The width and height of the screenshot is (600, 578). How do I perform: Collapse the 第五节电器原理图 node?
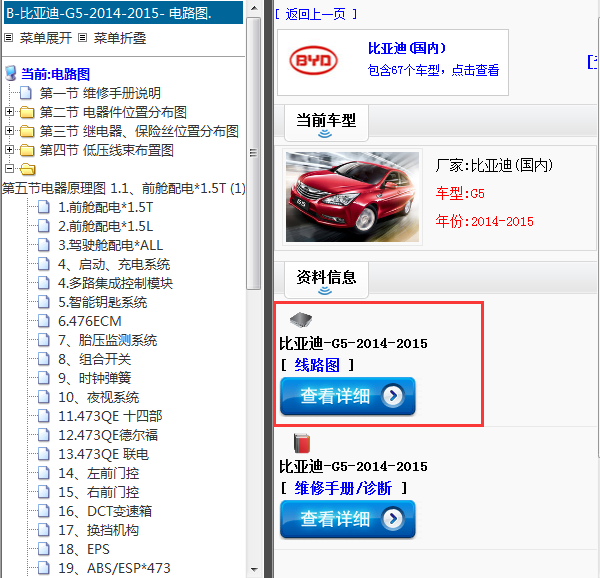pyautogui.click(x=9, y=168)
